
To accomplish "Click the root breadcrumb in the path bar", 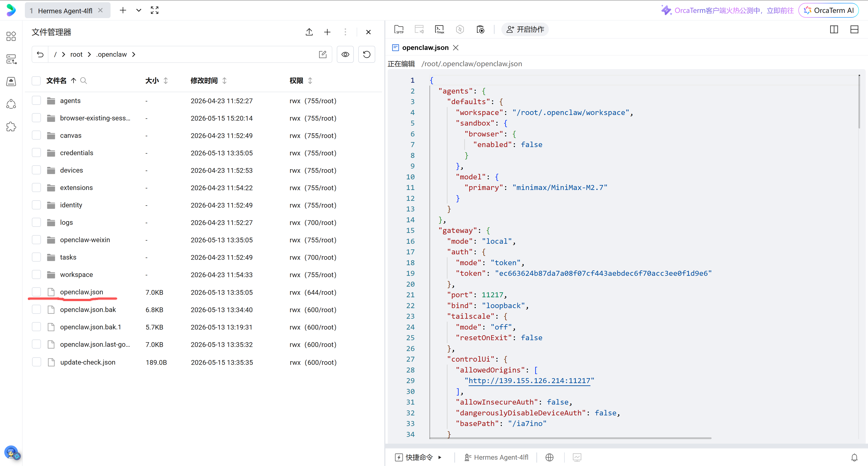I will [x=76, y=54].
